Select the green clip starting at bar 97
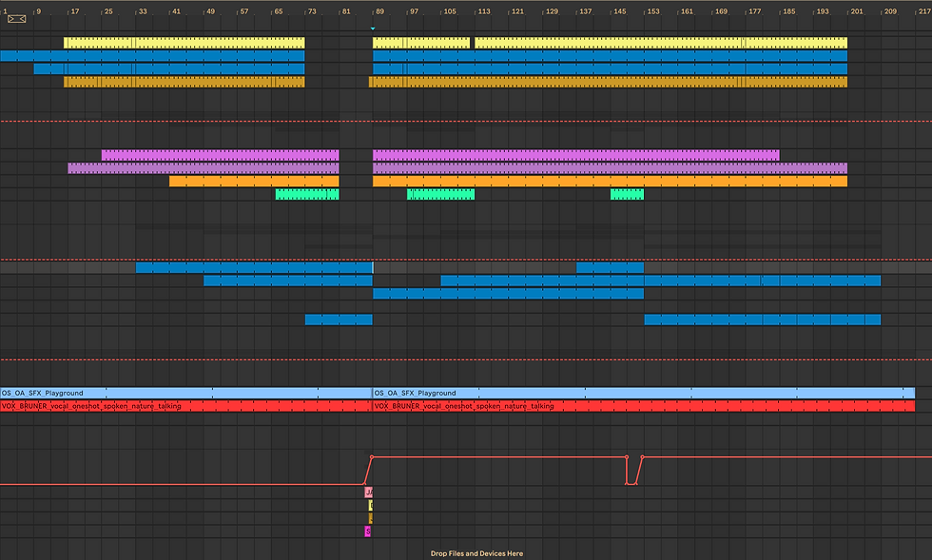 point(440,194)
